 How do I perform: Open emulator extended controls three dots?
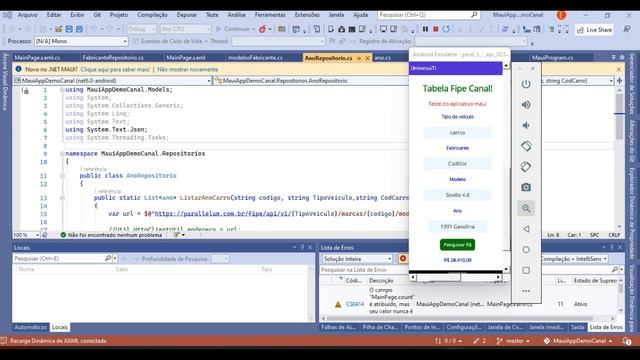[526, 291]
